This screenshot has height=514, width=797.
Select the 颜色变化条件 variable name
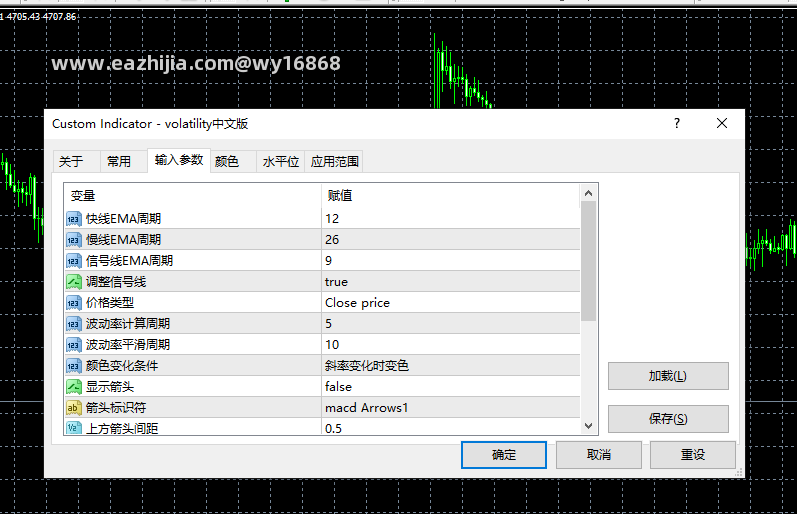coord(122,366)
